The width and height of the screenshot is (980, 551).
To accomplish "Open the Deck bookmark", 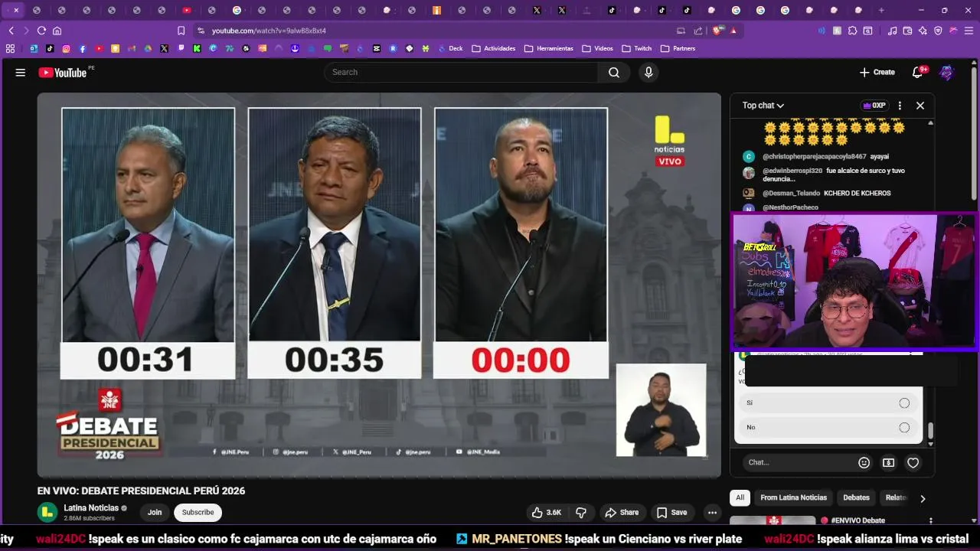I will click(449, 48).
